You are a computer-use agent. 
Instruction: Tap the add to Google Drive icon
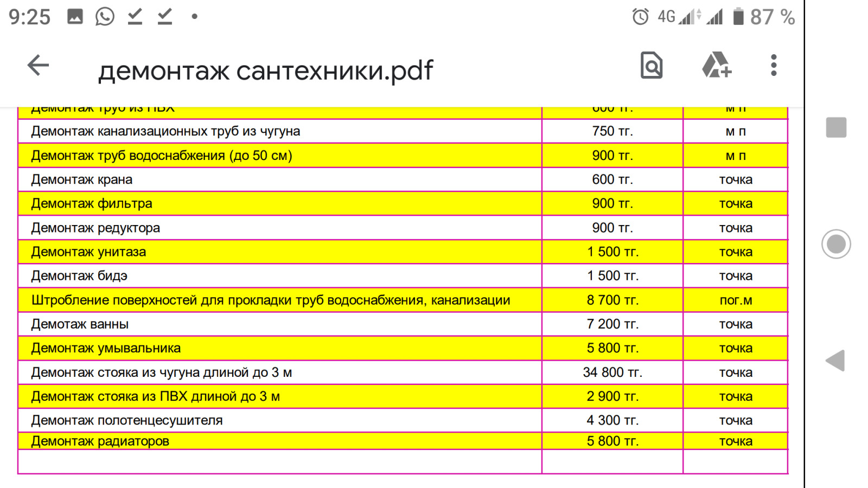[716, 66]
